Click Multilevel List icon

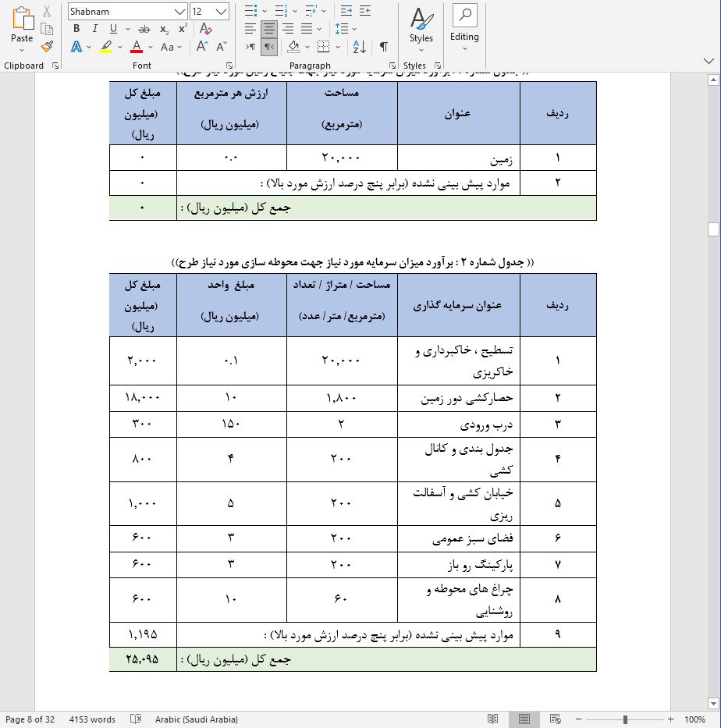[311, 11]
